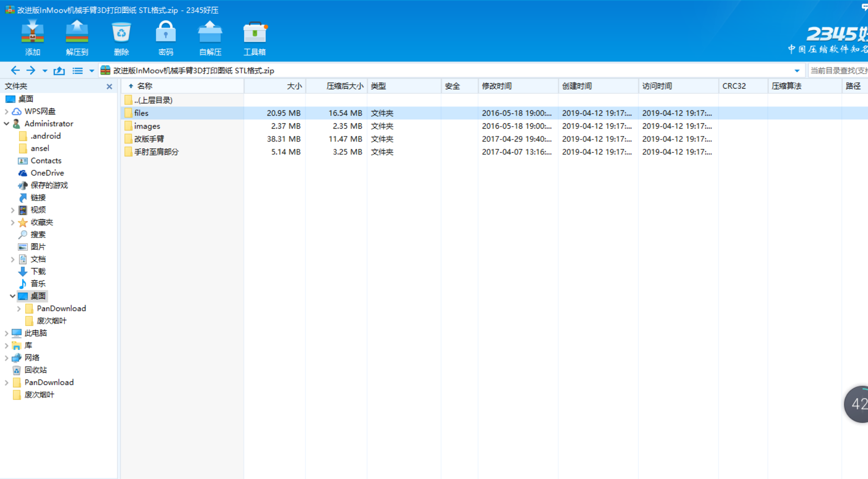Sort by the 大小 column header
868x479 pixels.
tap(294, 86)
